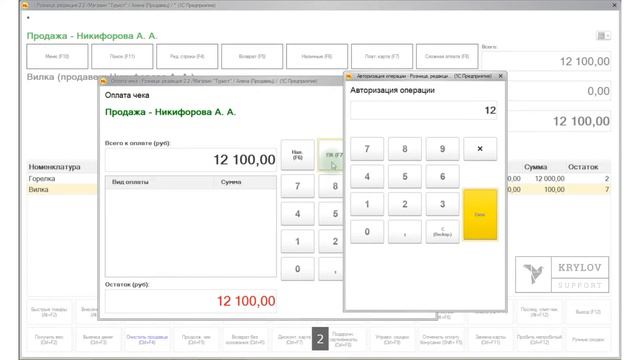Click Наличные (F6) in the main window

[x=317, y=56]
